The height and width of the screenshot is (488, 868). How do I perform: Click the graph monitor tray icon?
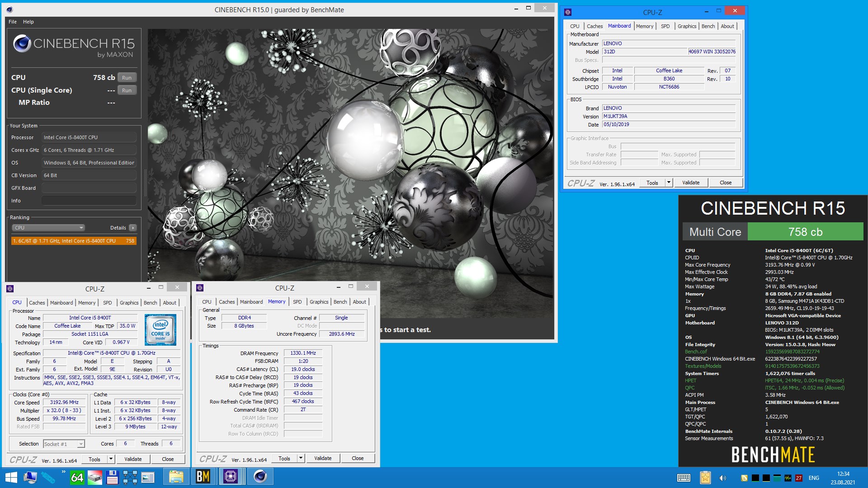788,478
